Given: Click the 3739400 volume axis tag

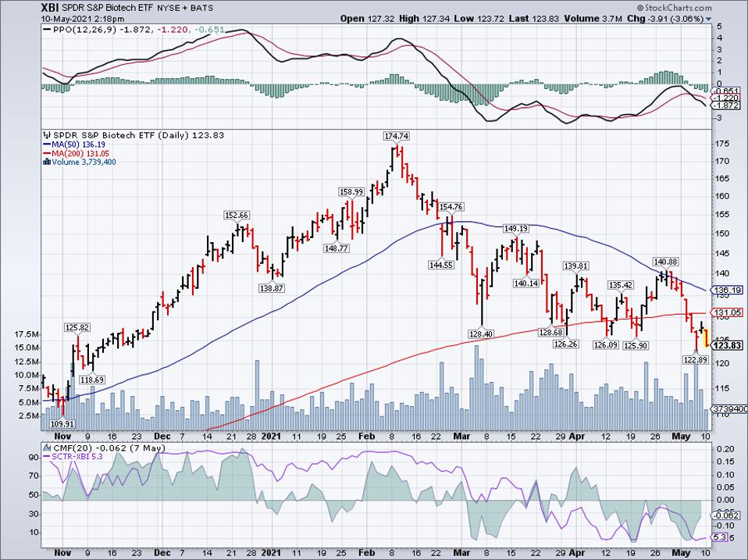Looking at the screenshot, I should 730,409.
